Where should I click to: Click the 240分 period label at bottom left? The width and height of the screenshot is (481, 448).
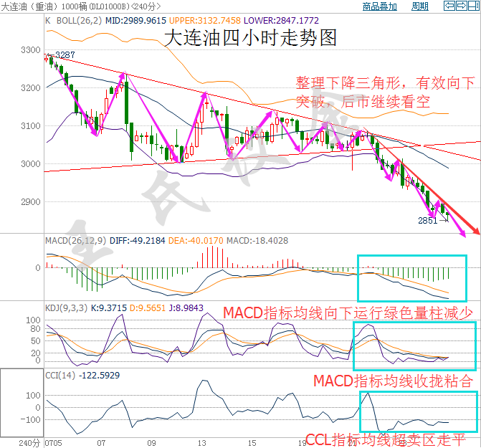[29, 443]
